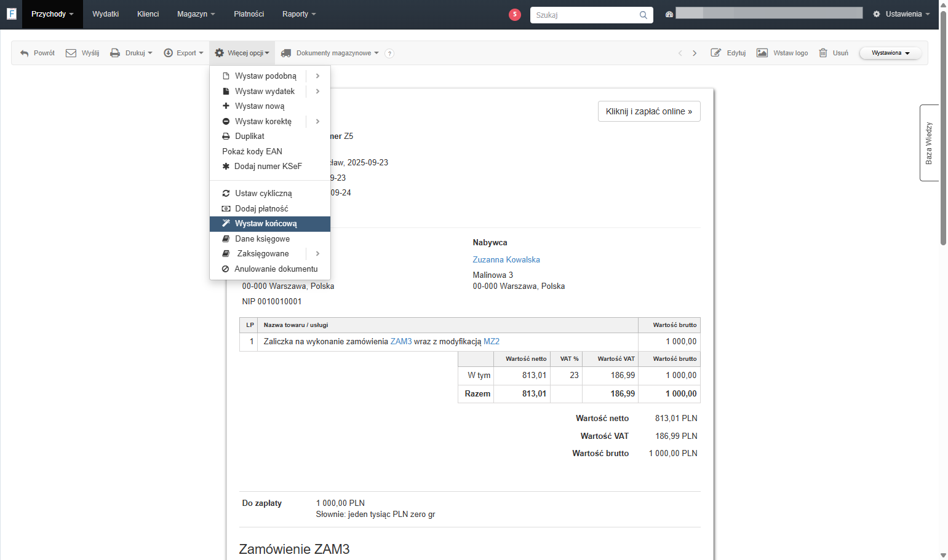Open notifications badge showing 5

[515, 15]
